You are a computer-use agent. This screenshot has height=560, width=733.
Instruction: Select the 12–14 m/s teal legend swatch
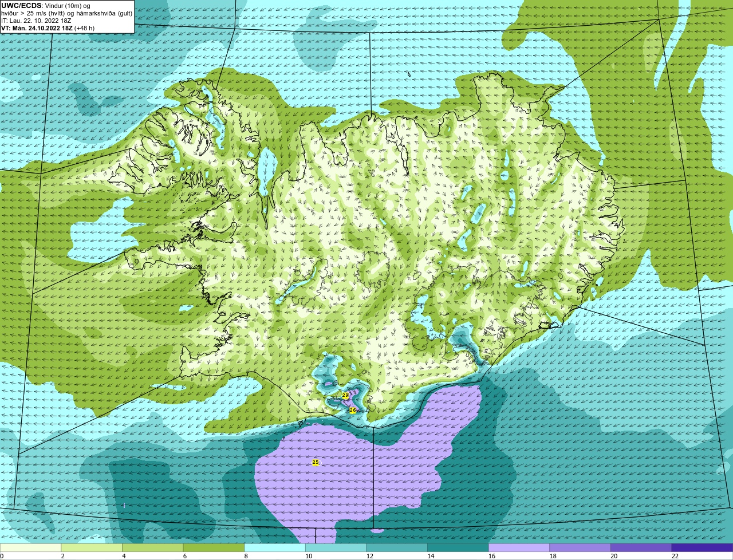pyautogui.click(x=397, y=547)
